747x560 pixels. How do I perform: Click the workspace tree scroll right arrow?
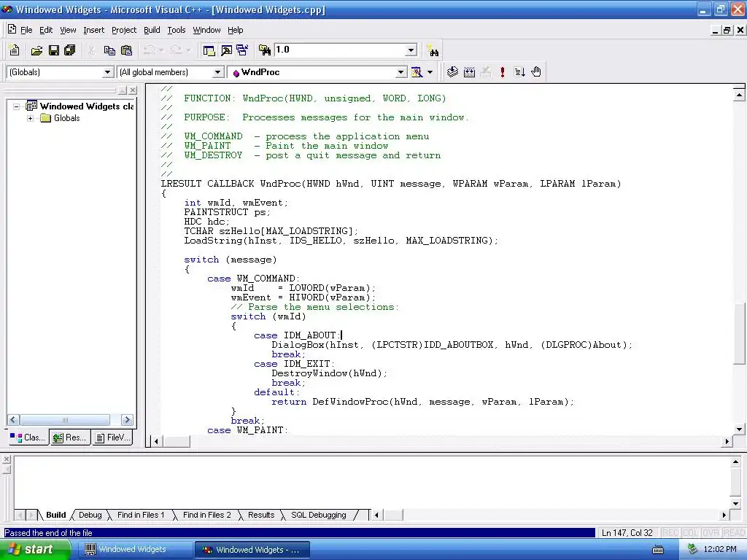point(127,419)
